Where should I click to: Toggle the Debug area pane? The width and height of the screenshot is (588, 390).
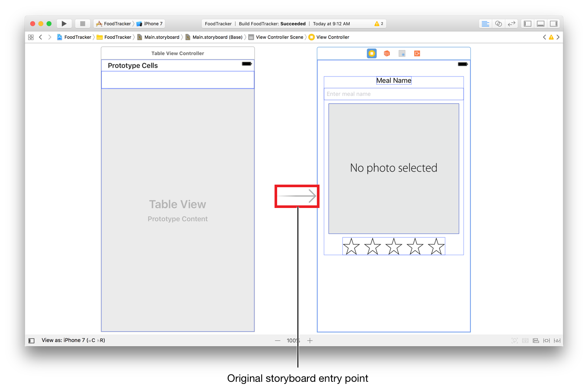(x=540, y=24)
